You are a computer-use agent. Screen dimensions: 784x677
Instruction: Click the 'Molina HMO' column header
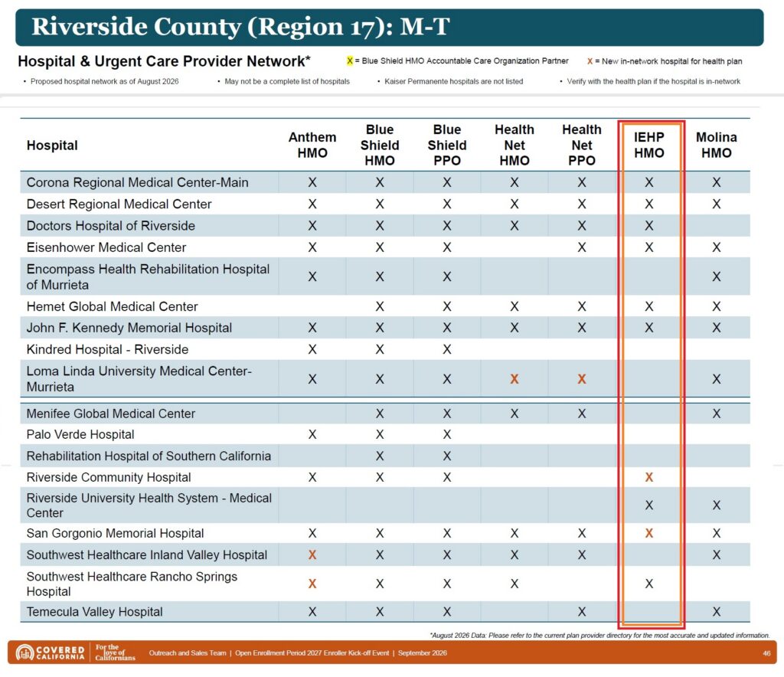717,145
